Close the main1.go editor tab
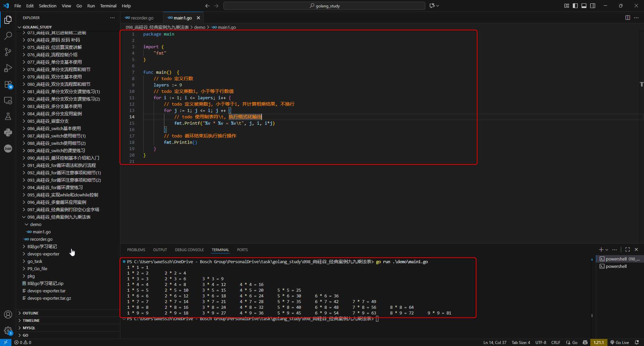The height and width of the screenshot is (346, 644). [x=198, y=18]
